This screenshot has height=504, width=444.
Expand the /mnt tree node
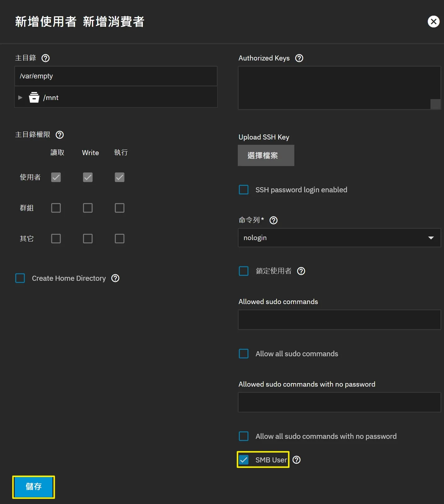[x=20, y=98]
